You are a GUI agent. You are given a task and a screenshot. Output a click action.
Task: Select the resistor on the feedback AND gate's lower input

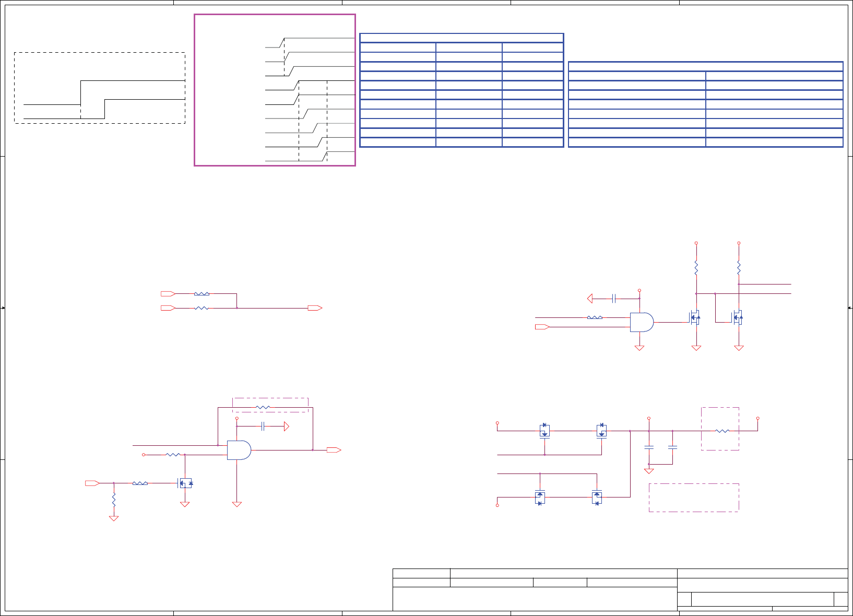pos(173,455)
